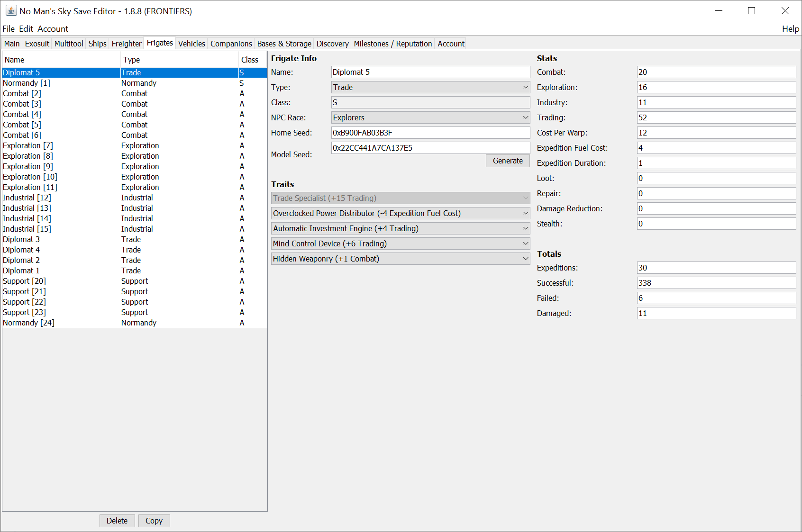
Task: Select the Combat [6] frigate row
Action: pos(135,135)
